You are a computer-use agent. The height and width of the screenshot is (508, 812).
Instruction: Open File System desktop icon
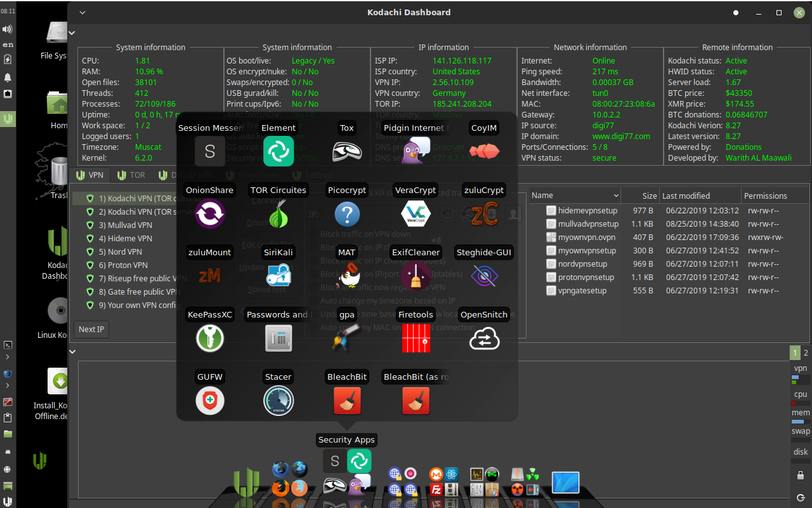(56, 40)
